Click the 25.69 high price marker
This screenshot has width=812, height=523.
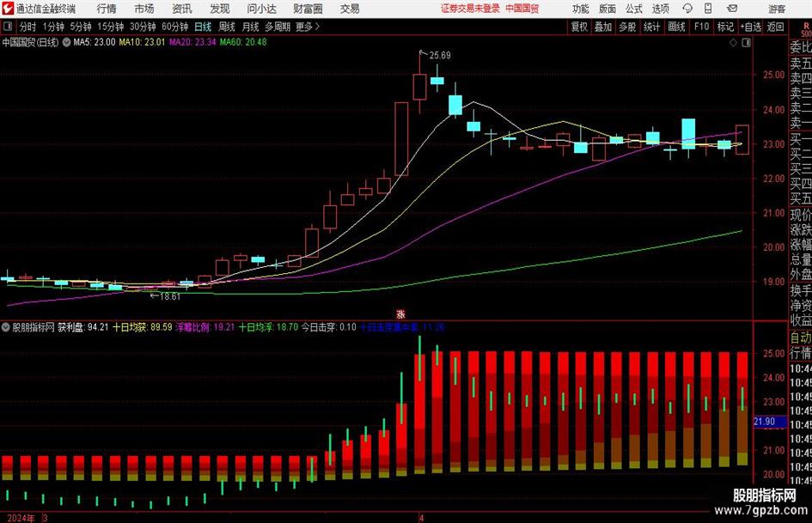pos(440,55)
